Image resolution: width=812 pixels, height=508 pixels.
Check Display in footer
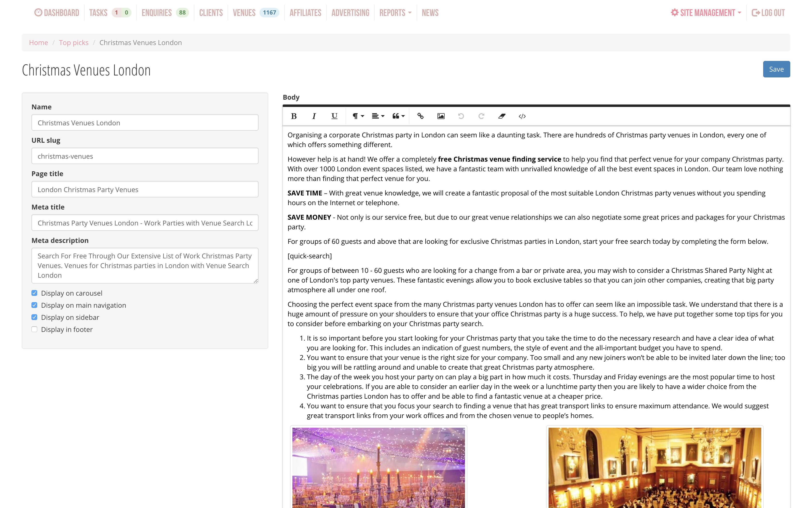point(34,329)
